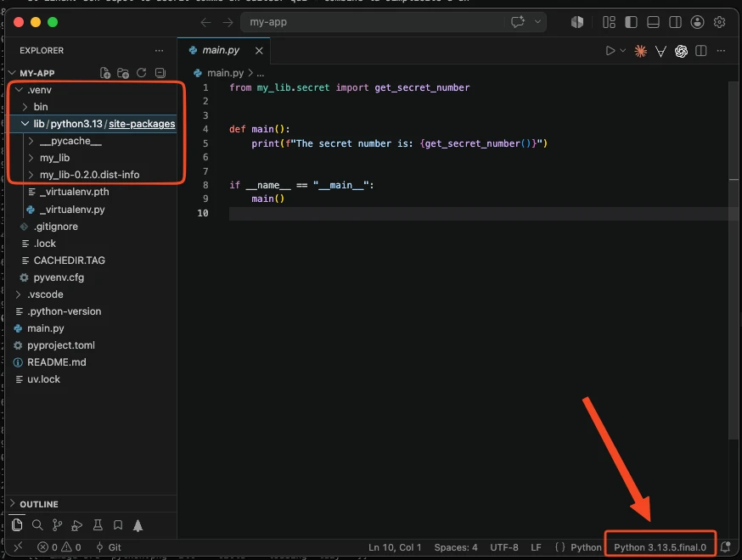Open the Accounts icon in the title bar
This screenshot has width=742, height=560.
tap(697, 22)
